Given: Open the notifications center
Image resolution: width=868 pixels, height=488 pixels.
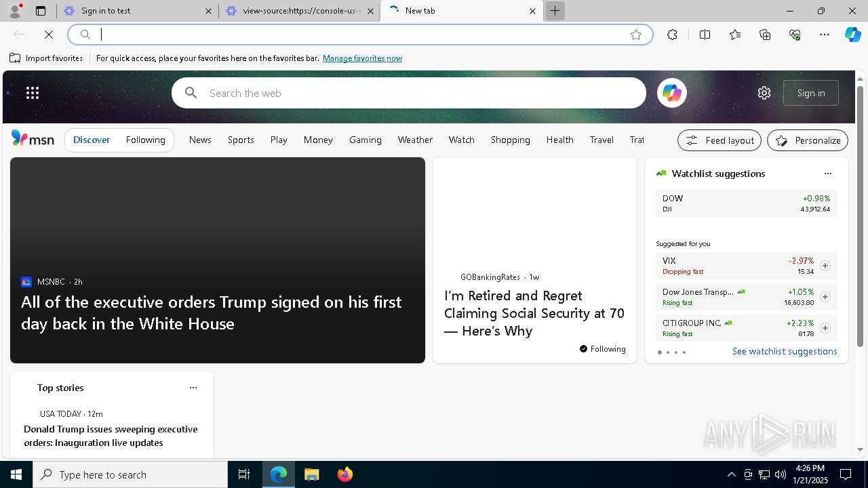Looking at the screenshot, I should 846,474.
